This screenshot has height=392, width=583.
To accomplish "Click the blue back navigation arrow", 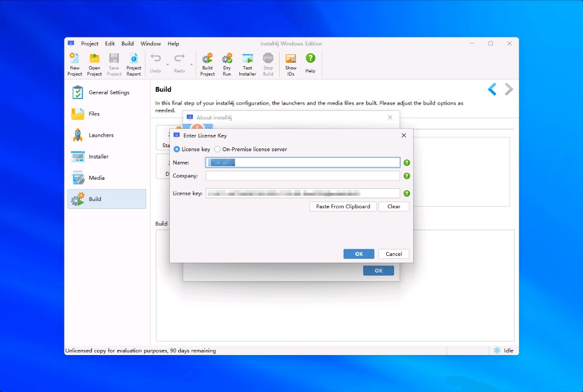I will click(x=492, y=89).
